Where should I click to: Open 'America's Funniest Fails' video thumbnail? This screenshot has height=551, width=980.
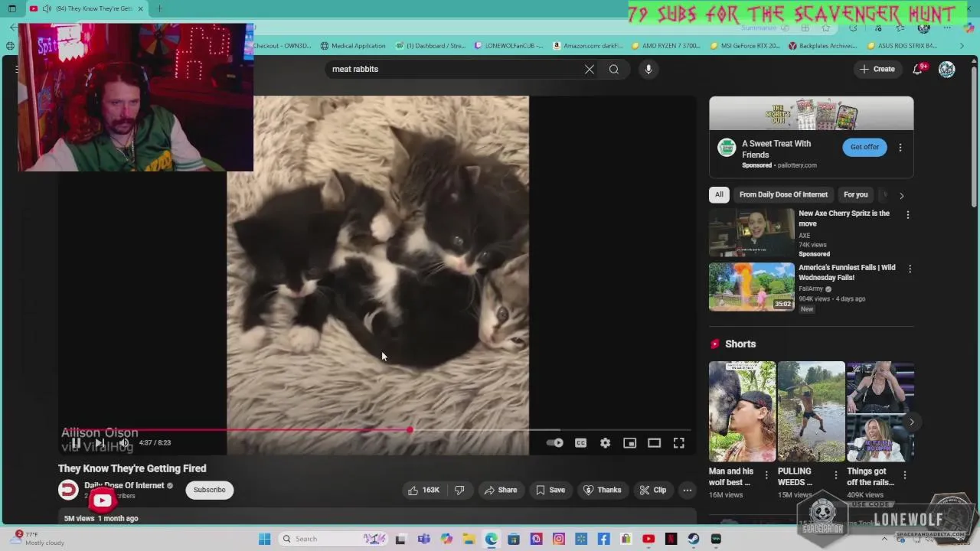pos(752,287)
